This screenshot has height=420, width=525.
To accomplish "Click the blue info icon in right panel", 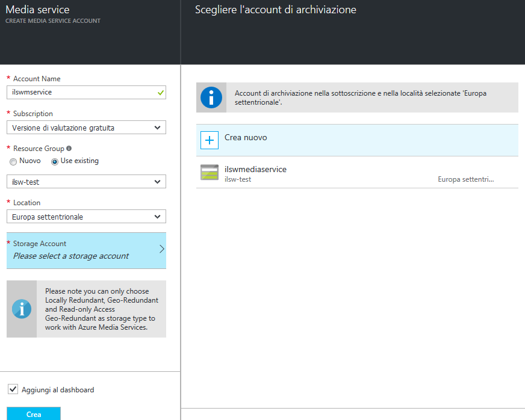I will point(211,97).
